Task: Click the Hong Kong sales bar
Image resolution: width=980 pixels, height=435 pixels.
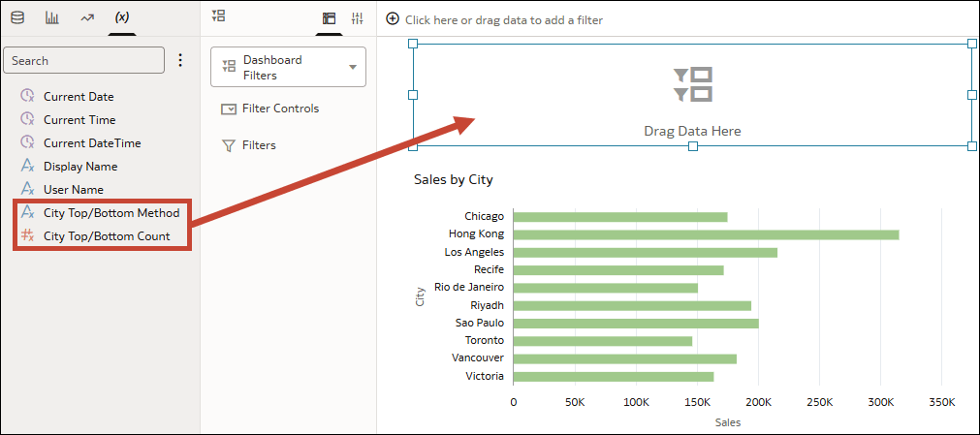Action: (x=706, y=234)
